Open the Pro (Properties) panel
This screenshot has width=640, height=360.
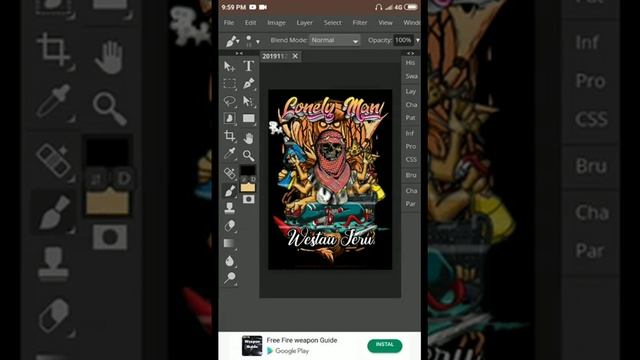pos(411,147)
